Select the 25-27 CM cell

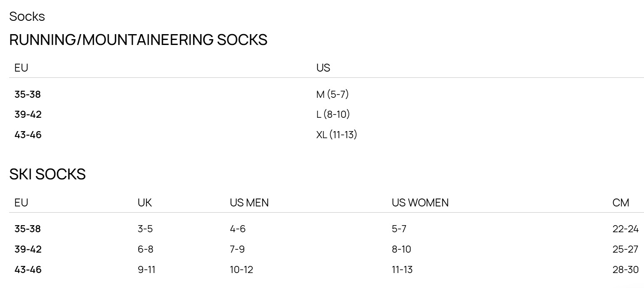625,249
